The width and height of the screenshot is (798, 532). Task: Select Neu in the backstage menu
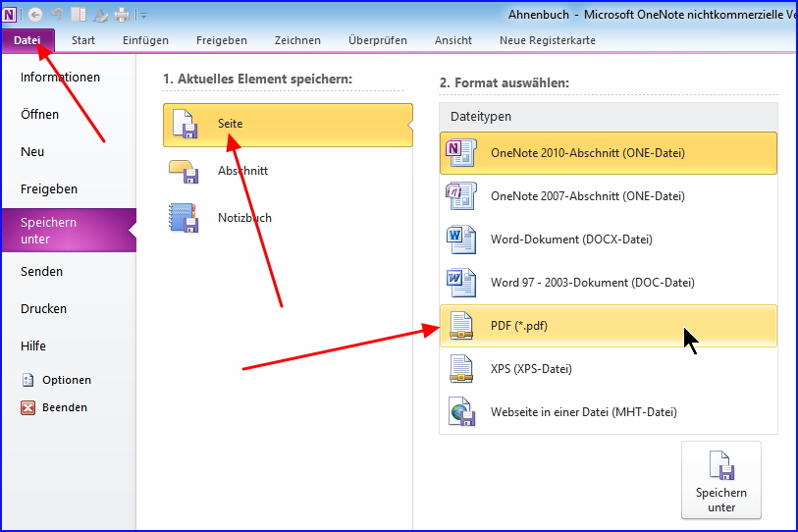tap(70, 152)
